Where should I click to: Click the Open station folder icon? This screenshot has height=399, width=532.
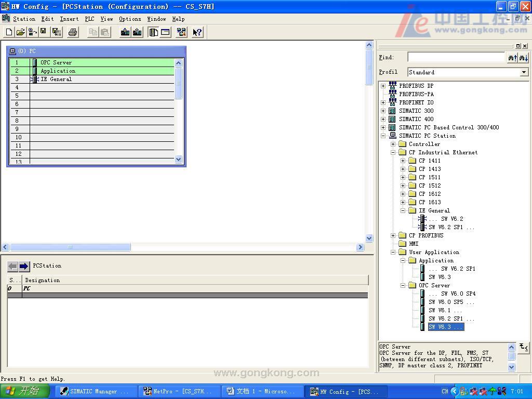(21, 32)
